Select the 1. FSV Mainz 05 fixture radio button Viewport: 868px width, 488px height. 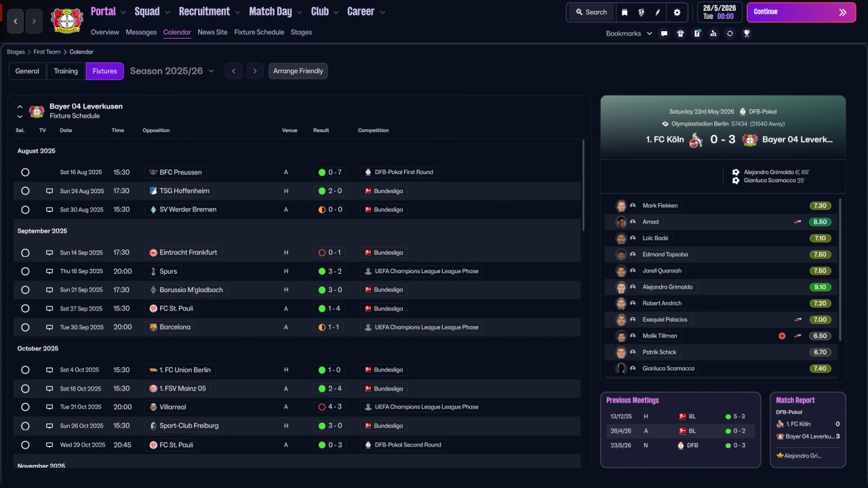coord(25,389)
